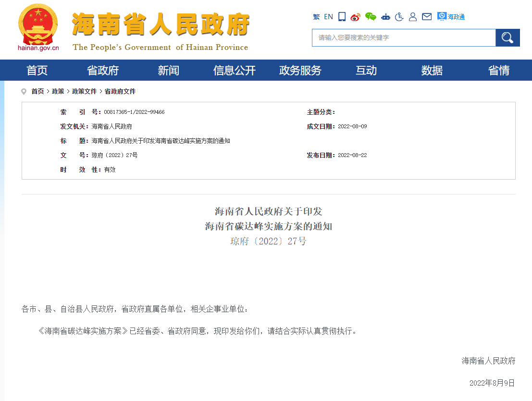Switch to Traditional Chinese (繁)

coord(316,17)
